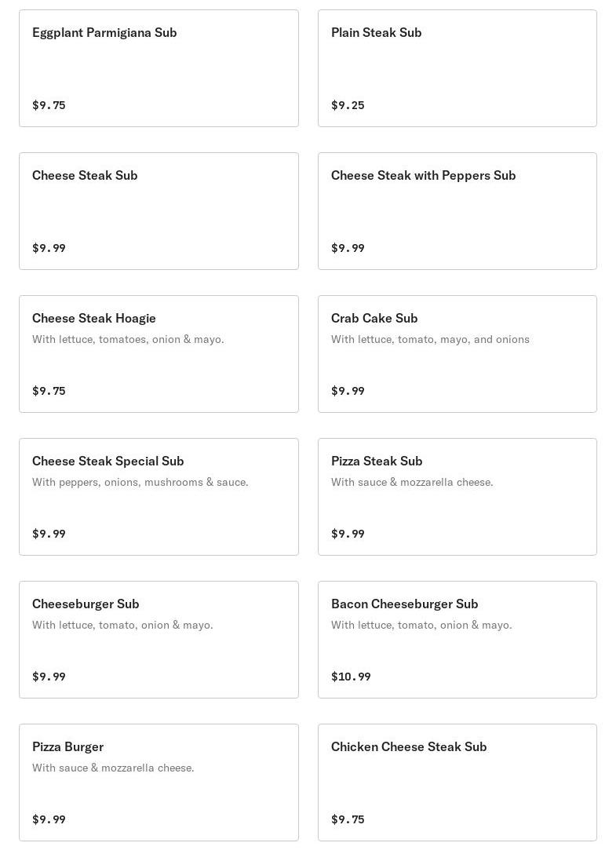Screen dimensions: 616x861
Task: Click the Cheese Steak Special Sub description
Action: click(140, 482)
